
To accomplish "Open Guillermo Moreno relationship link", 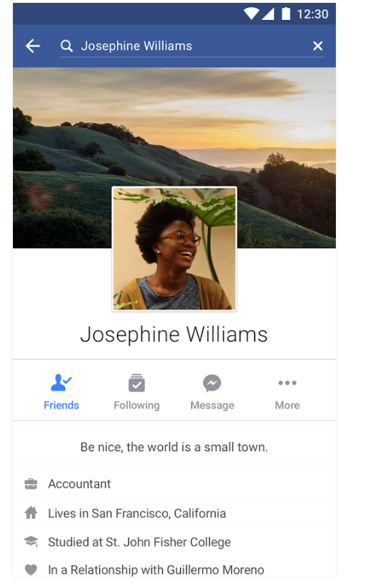I will pos(215,570).
